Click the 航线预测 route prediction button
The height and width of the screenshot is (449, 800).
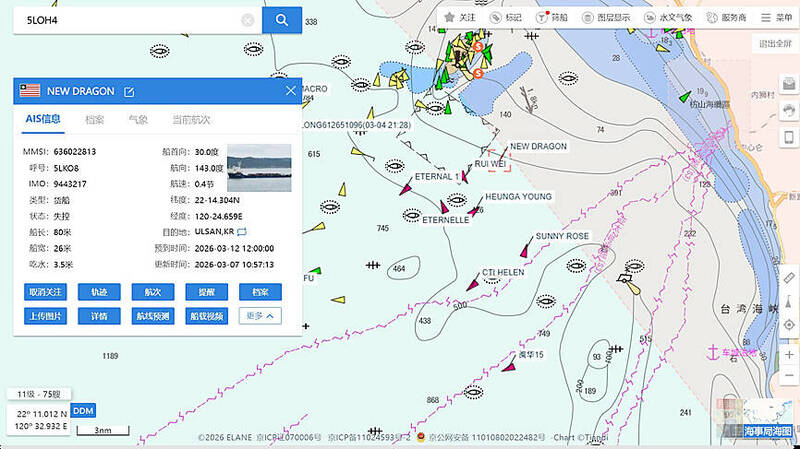[152, 316]
